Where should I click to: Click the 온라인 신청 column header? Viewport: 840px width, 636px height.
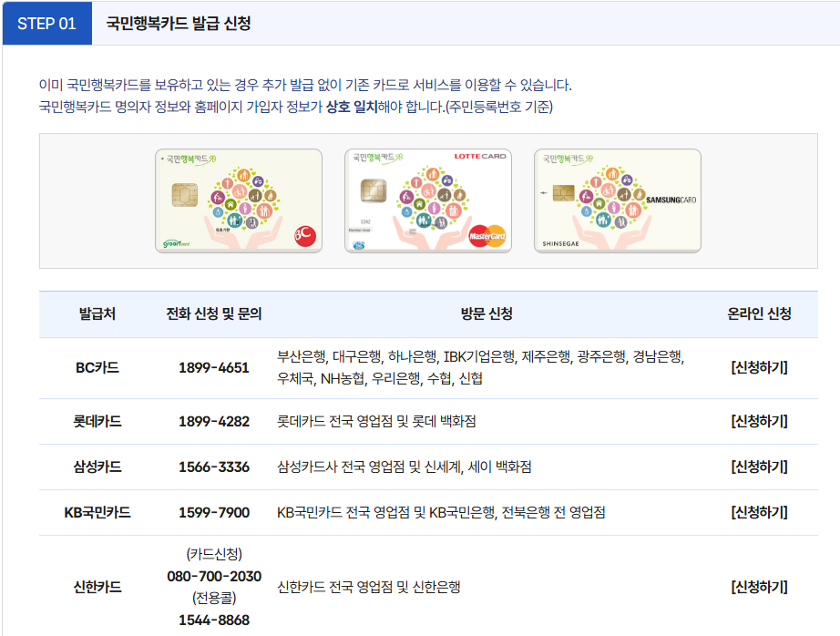click(x=759, y=314)
